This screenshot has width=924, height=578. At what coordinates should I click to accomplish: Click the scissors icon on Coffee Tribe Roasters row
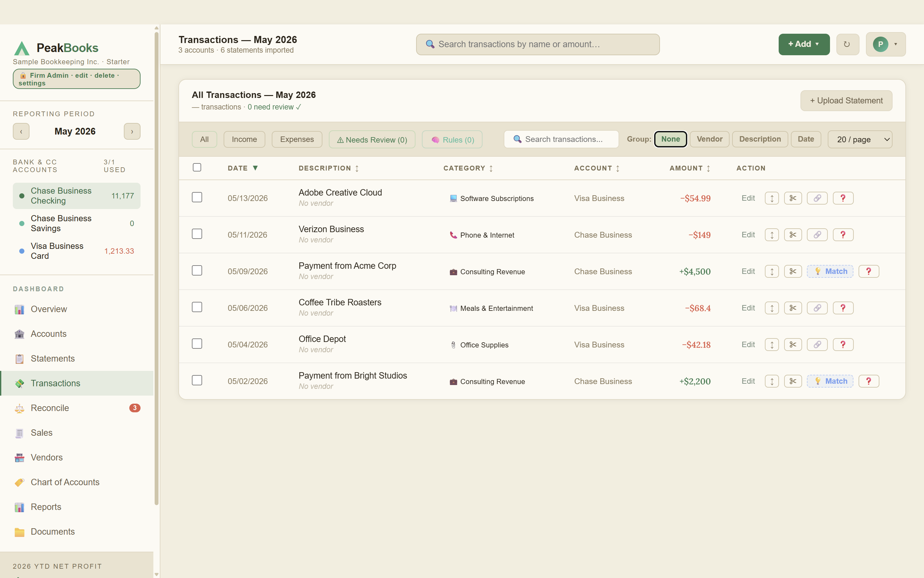pyautogui.click(x=793, y=308)
